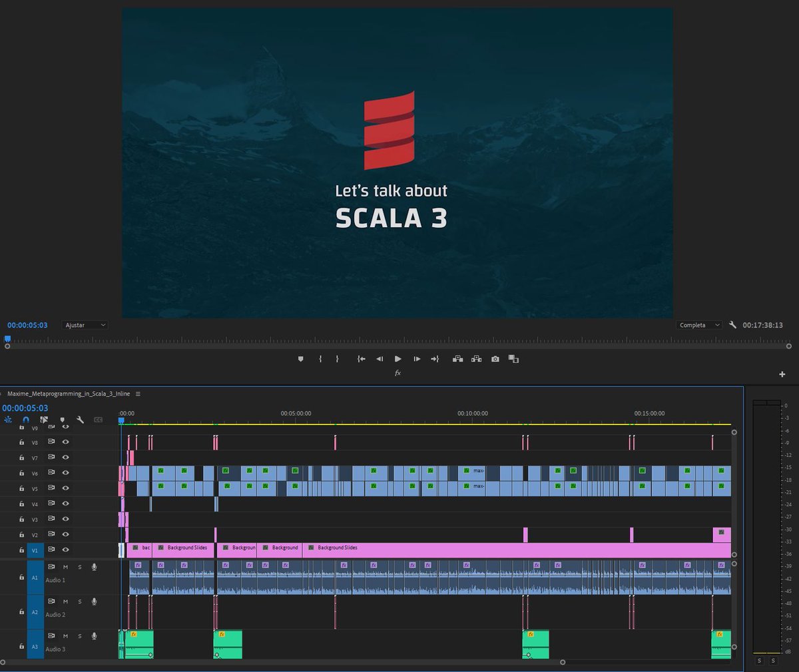This screenshot has height=672, width=799.
Task: Click the Mark Out button
Action: click(x=337, y=359)
